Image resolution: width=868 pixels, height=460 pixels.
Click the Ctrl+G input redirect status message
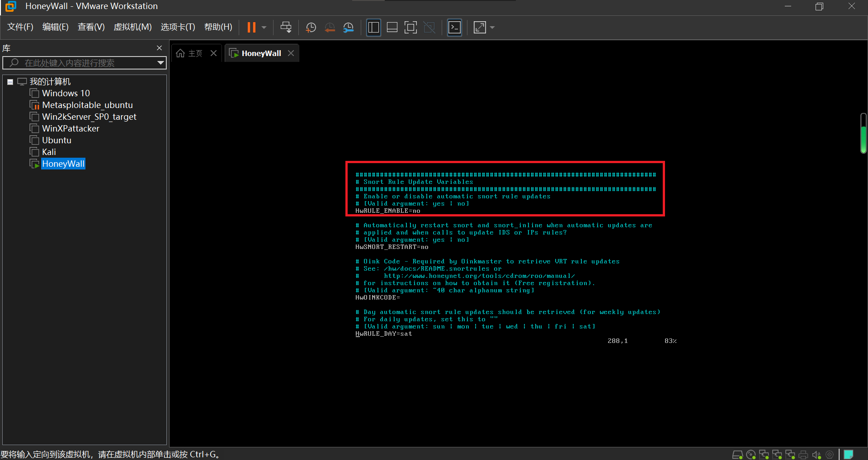pos(110,455)
